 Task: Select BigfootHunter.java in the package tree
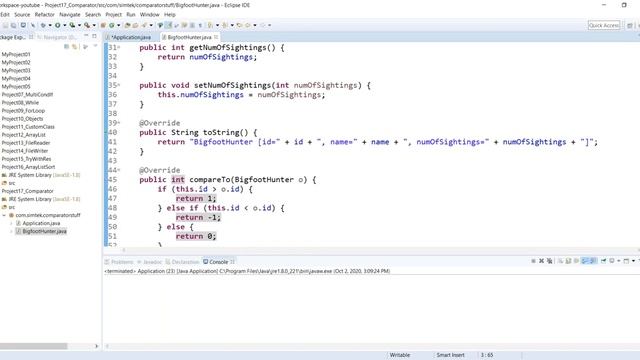[x=44, y=231]
